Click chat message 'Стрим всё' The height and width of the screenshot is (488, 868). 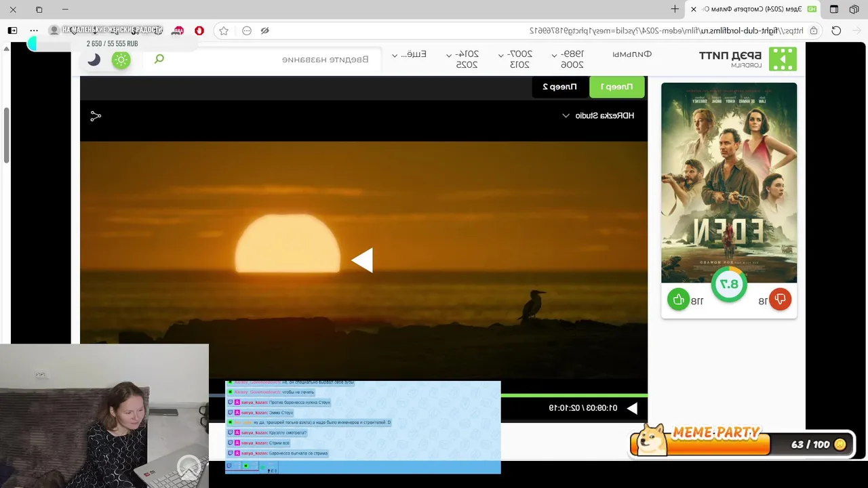pyautogui.click(x=279, y=443)
